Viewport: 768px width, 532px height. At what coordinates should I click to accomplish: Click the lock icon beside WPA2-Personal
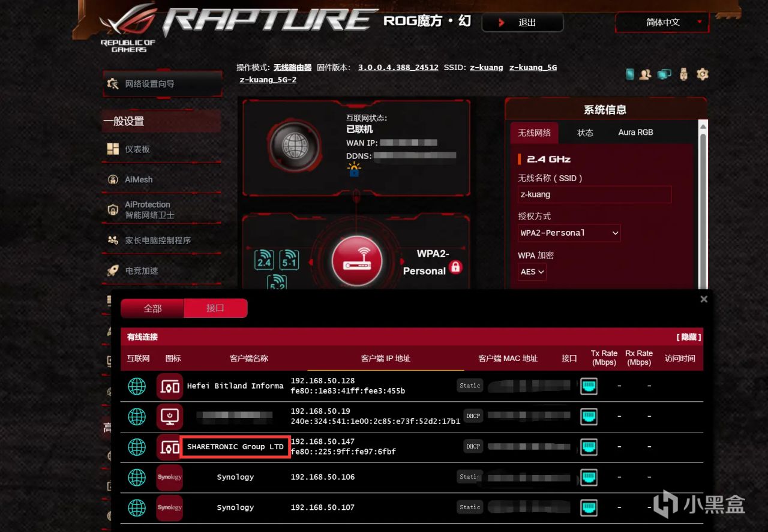point(456,267)
